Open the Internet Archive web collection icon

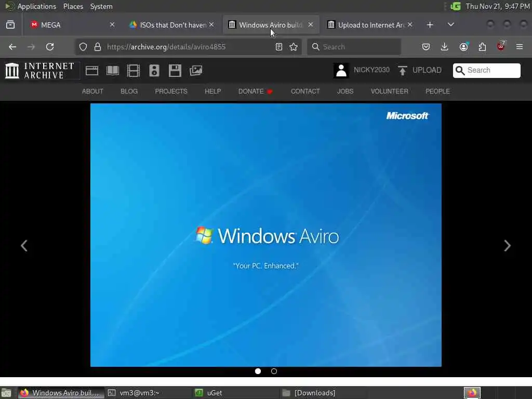point(91,71)
